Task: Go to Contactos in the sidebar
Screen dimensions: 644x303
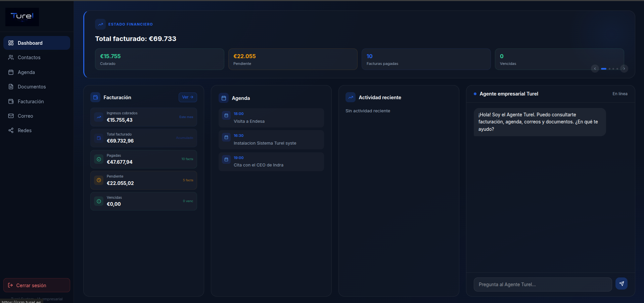Action: [x=37, y=58]
